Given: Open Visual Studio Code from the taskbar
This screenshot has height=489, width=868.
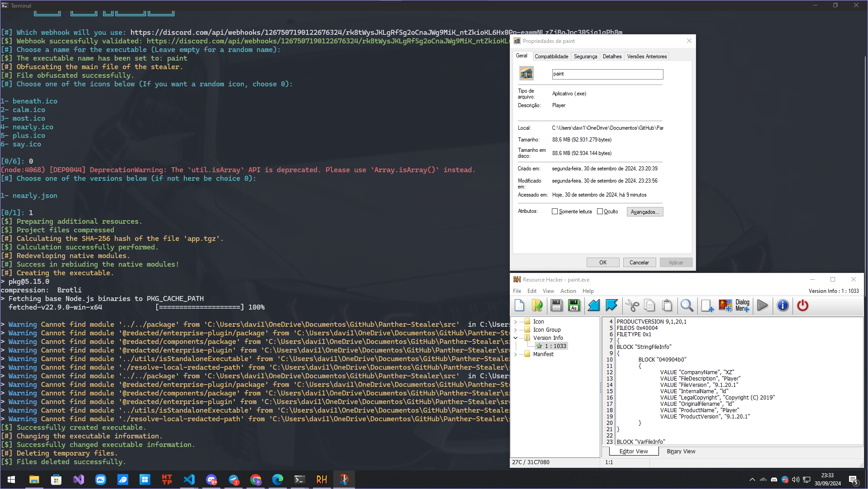Looking at the screenshot, I should [x=189, y=480].
